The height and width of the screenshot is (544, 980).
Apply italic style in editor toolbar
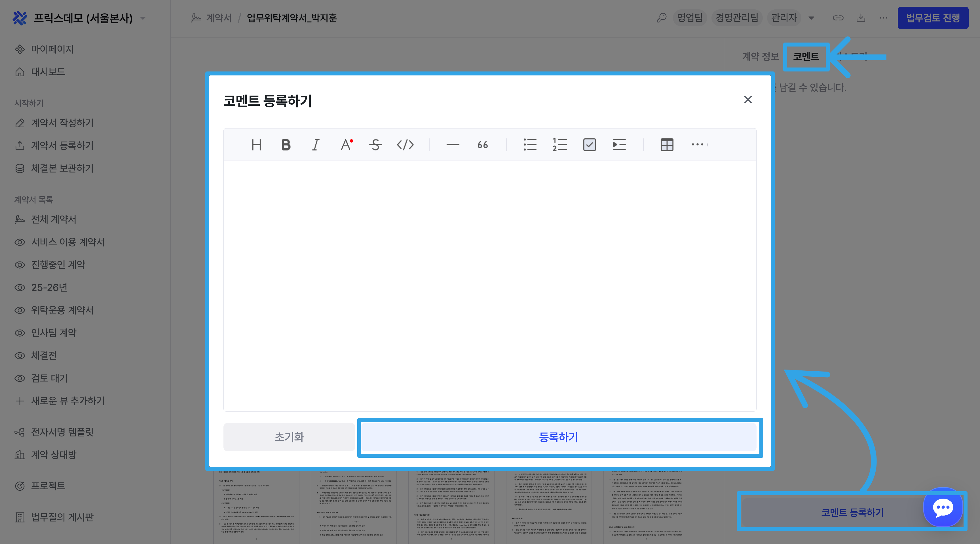point(315,145)
